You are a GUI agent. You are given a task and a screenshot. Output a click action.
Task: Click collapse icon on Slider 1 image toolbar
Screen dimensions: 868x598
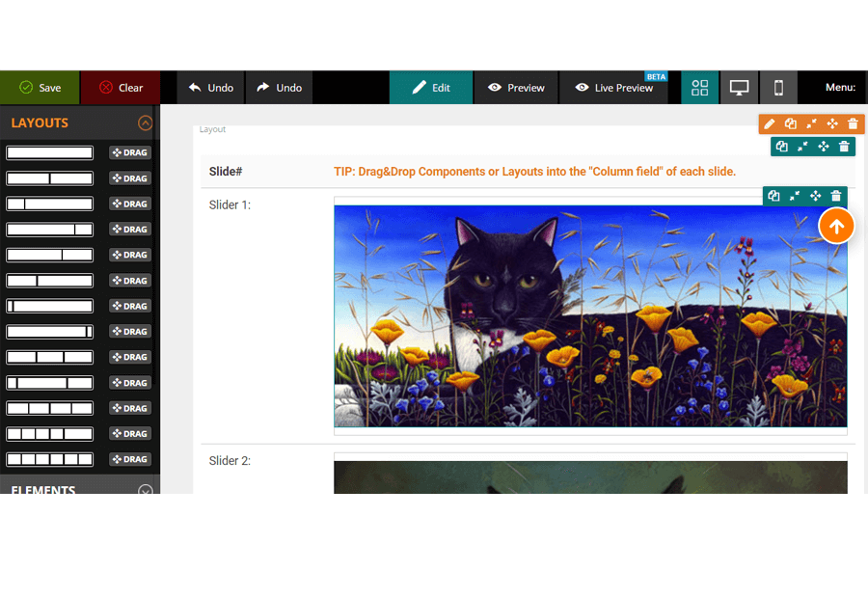click(x=795, y=196)
